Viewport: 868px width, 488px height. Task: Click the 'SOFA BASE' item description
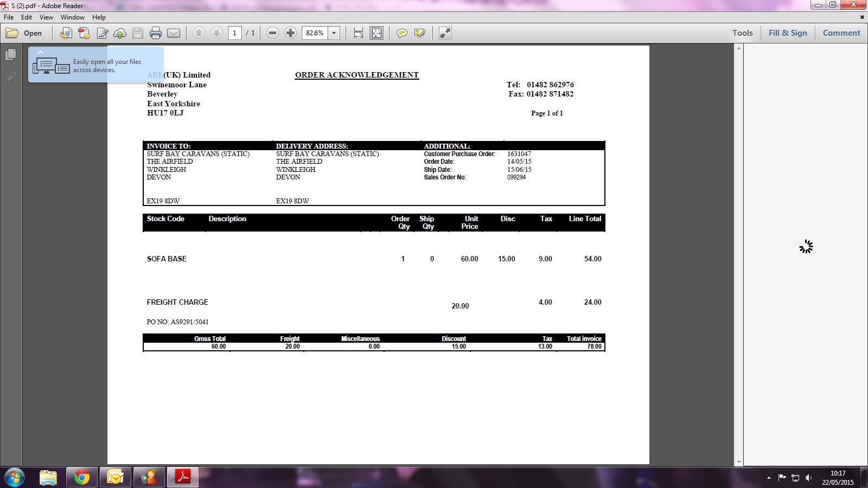click(167, 259)
